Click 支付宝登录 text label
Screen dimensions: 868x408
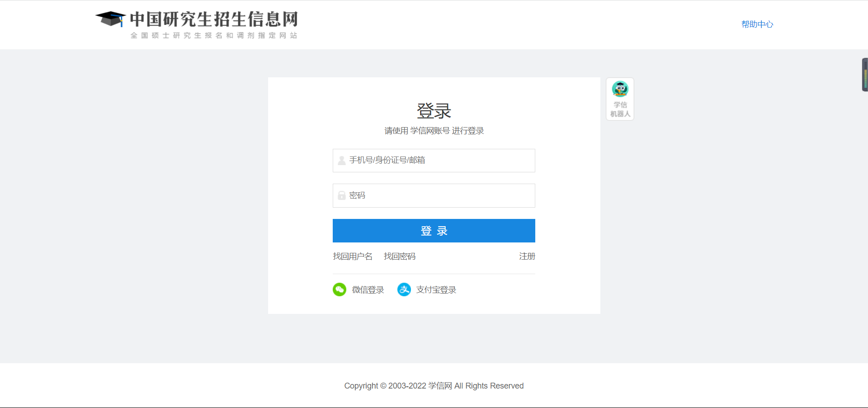[x=436, y=289]
